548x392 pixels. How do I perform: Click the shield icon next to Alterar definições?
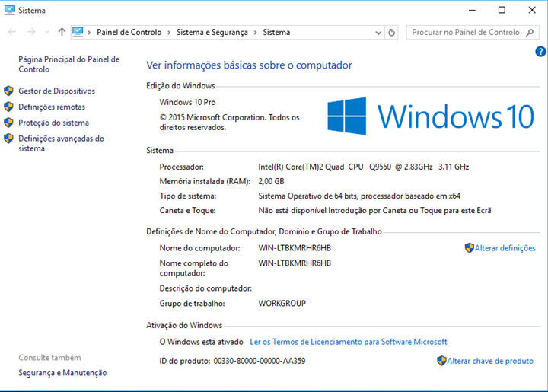click(x=470, y=248)
